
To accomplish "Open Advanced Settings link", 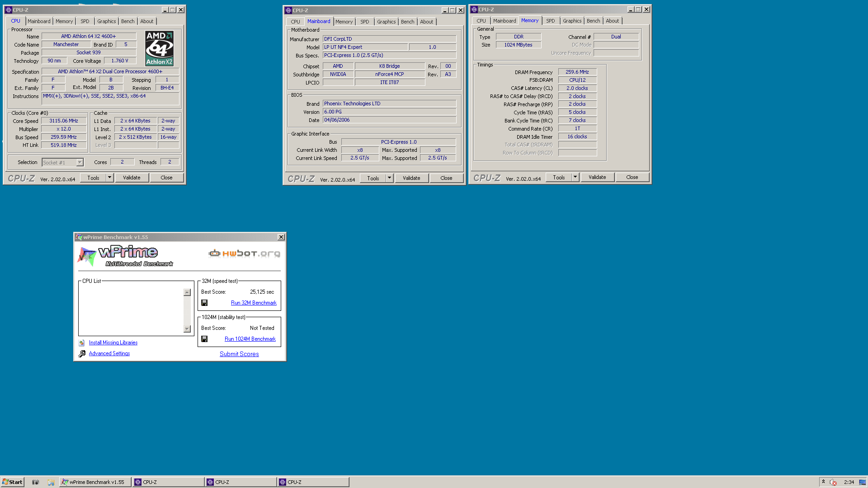I will click(x=109, y=353).
